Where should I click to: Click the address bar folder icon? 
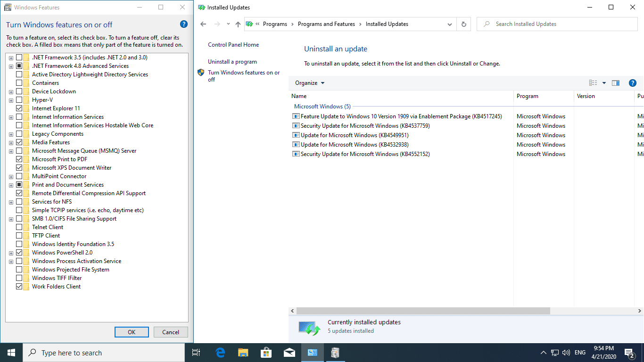249,24
